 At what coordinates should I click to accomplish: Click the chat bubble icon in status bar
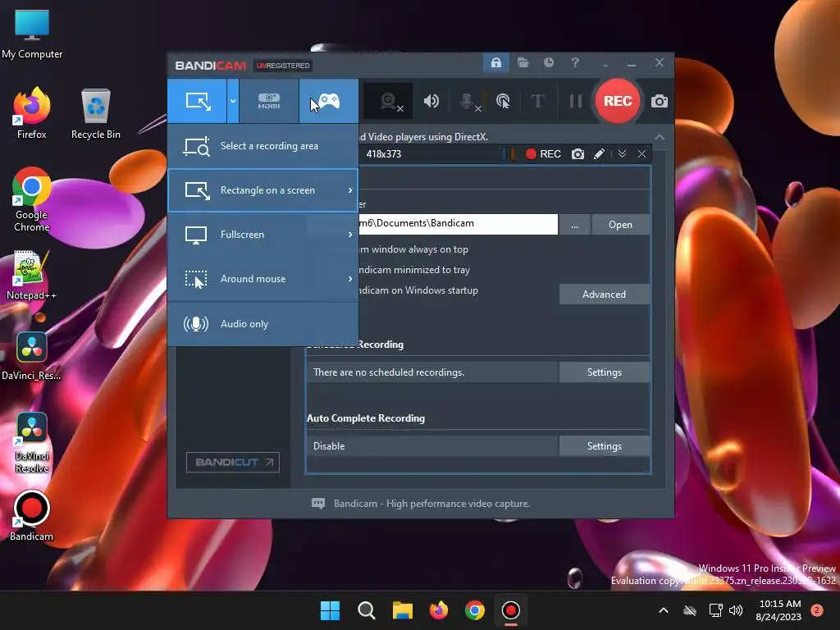[318, 504]
